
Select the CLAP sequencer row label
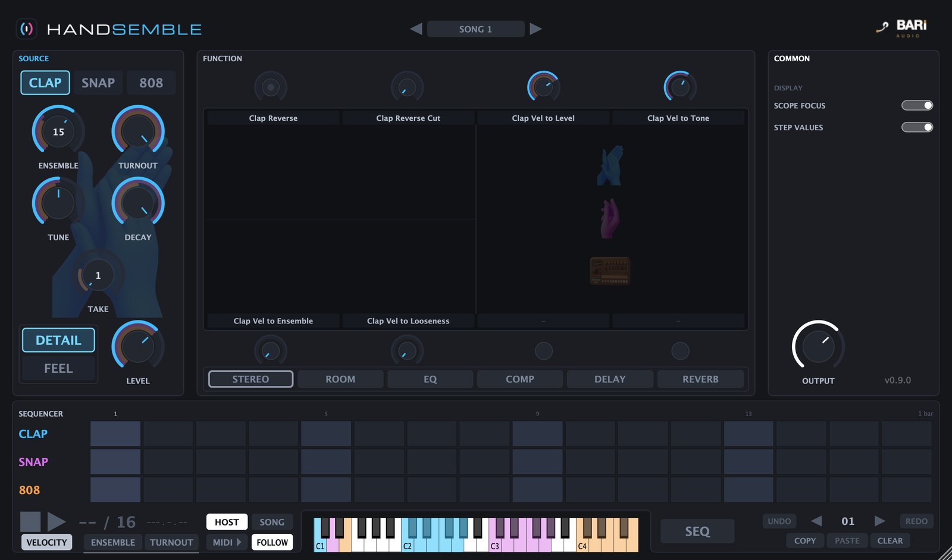tap(33, 434)
